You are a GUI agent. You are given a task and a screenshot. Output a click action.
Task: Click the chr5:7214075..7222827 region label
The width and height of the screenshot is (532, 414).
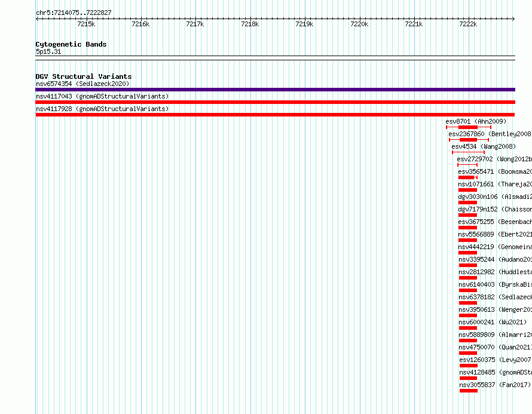pyautogui.click(x=74, y=13)
